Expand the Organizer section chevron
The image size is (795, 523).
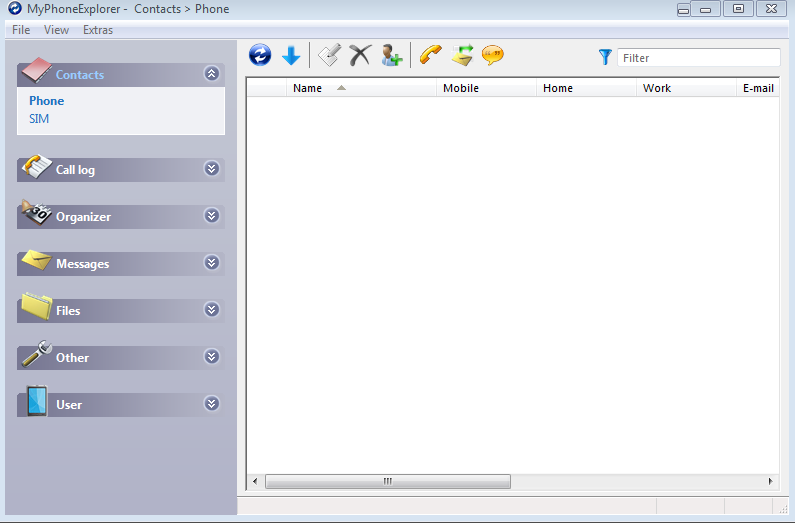[x=211, y=216]
